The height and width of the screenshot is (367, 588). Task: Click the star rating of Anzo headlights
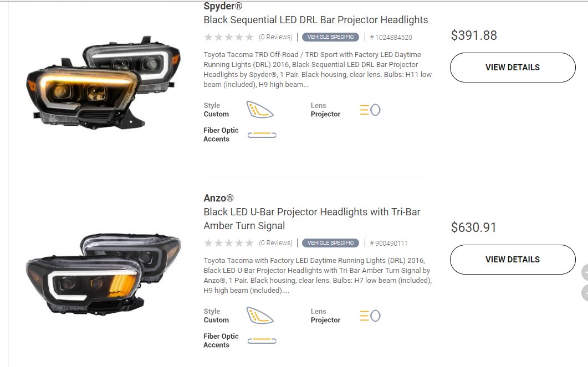(229, 243)
